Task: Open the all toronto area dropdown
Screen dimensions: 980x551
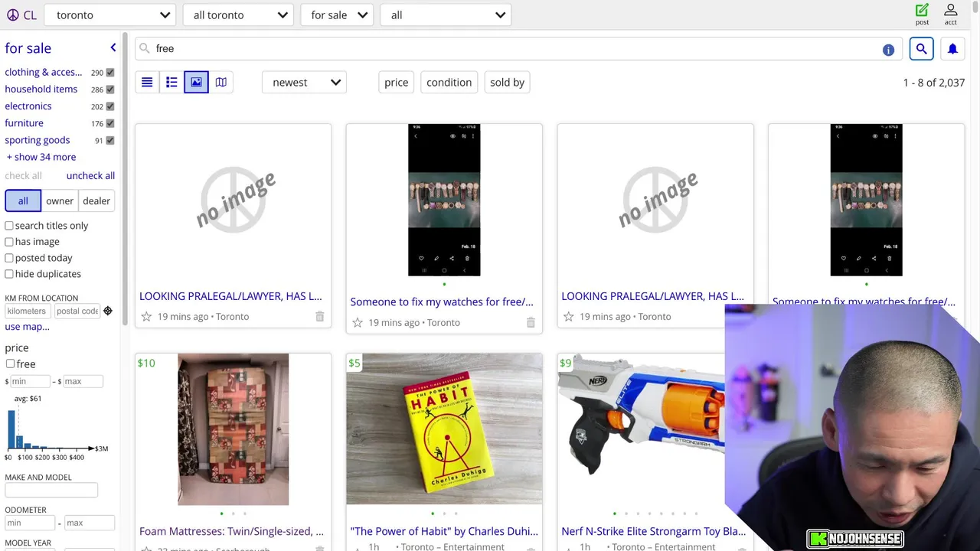Action: pyautogui.click(x=239, y=15)
